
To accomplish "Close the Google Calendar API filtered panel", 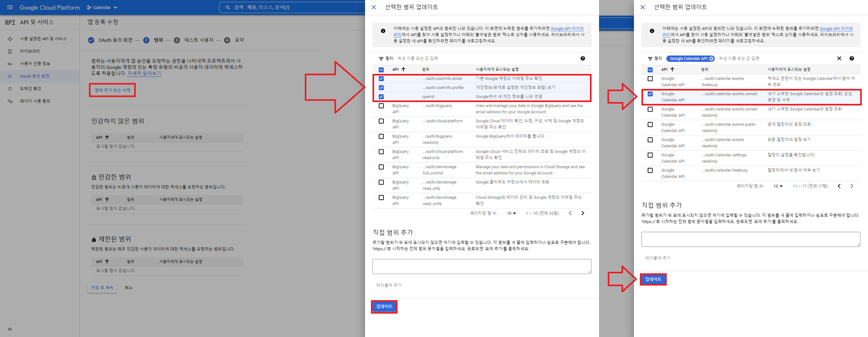I will (x=643, y=7).
